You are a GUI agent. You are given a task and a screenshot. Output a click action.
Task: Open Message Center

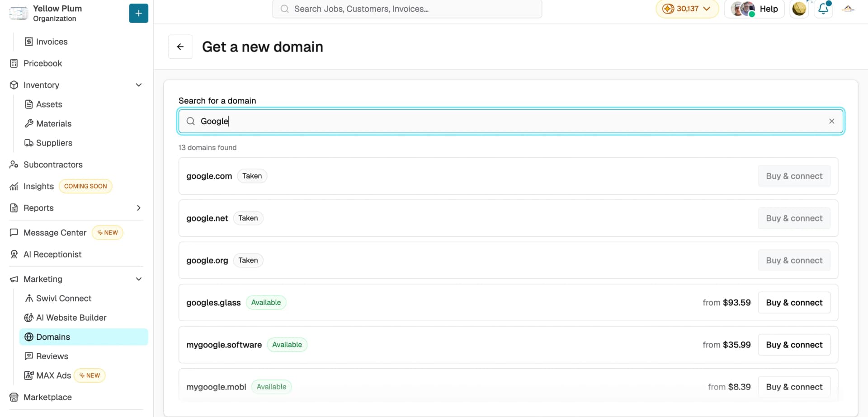55,233
